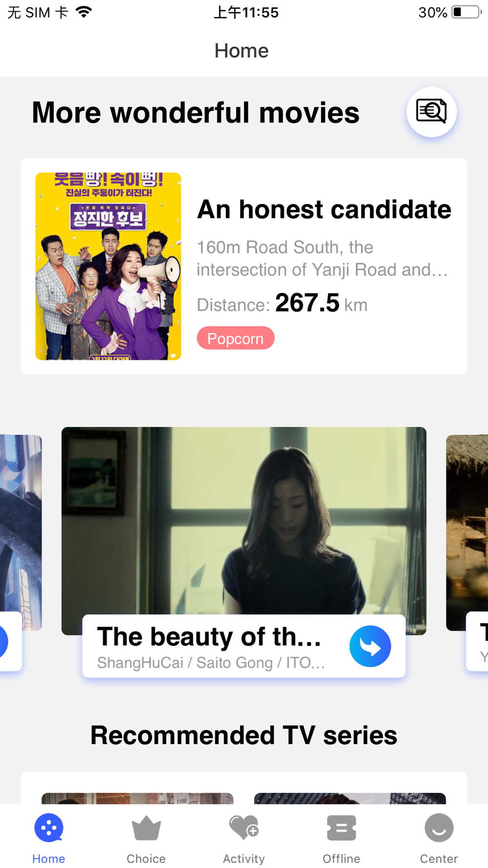
Task: Tap the battery indicator icon
Action: coord(467,12)
